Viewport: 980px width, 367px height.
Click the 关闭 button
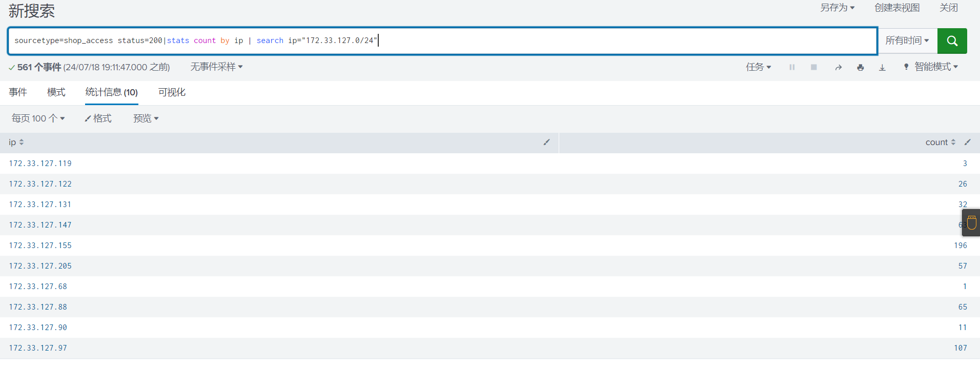[948, 8]
